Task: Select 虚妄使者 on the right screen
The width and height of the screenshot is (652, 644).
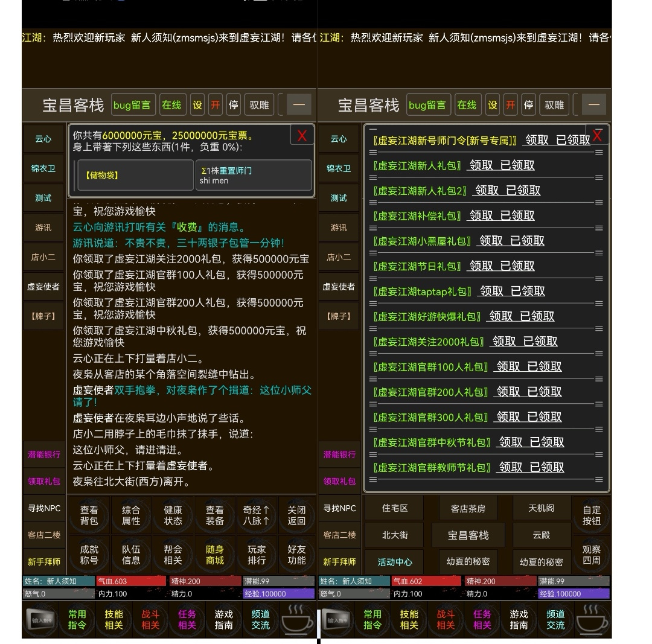Action: click(339, 287)
